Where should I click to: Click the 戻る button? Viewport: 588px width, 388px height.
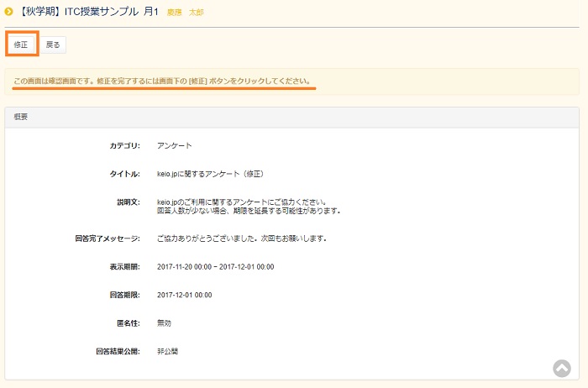(53, 45)
